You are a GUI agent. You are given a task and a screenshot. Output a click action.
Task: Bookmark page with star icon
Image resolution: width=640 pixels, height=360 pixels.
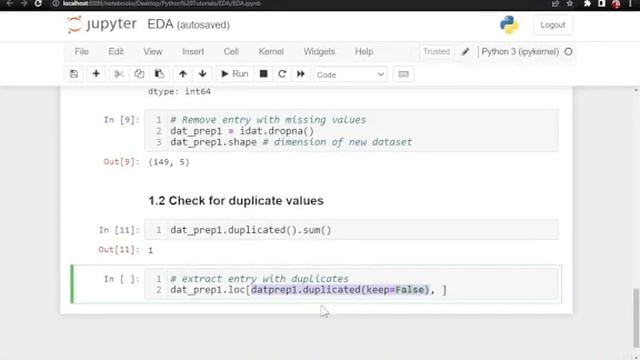pos(570,4)
